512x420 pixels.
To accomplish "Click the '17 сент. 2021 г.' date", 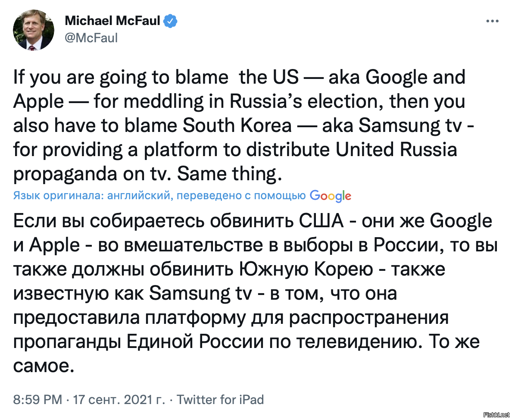I will coord(119,400).
